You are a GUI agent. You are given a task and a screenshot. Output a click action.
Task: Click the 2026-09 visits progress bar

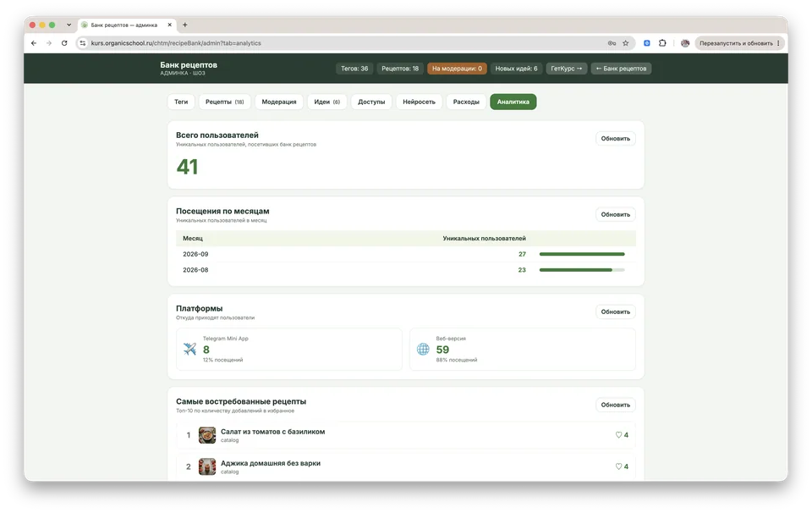click(582, 254)
